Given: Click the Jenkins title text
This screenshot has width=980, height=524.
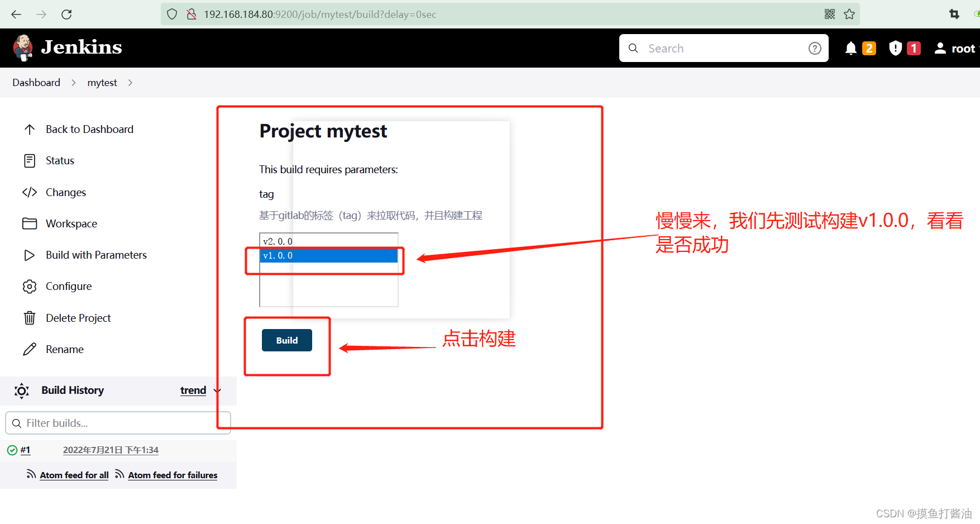Looking at the screenshot, I should [x=82, y=47].
